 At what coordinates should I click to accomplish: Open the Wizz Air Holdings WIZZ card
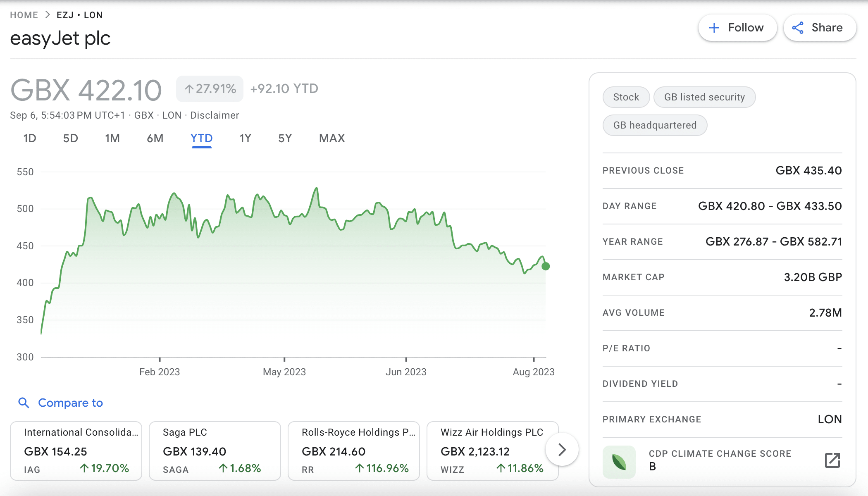[x=493, y=451]
